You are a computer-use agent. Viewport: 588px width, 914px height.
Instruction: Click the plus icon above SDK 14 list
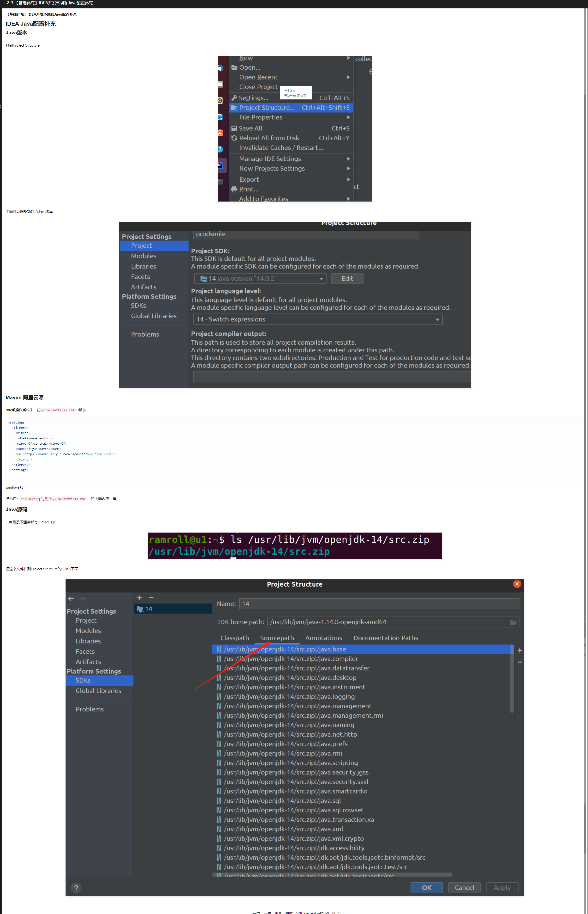coord(139,598)
